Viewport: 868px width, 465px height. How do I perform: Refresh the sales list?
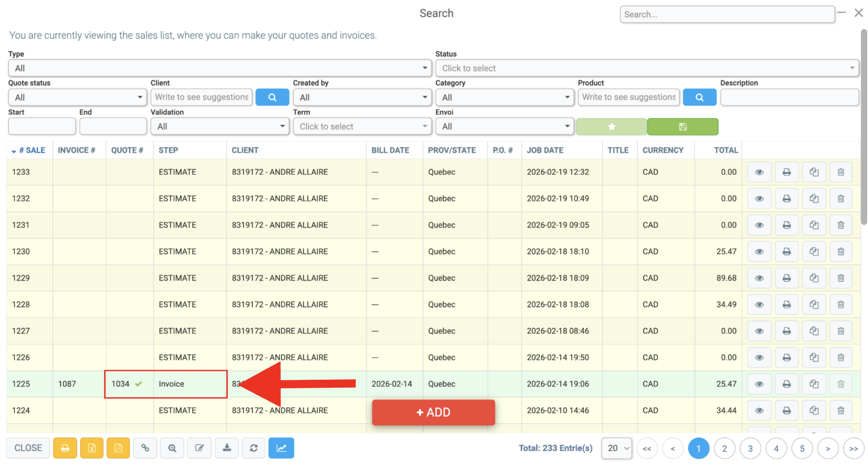click(x=254, y=448)
